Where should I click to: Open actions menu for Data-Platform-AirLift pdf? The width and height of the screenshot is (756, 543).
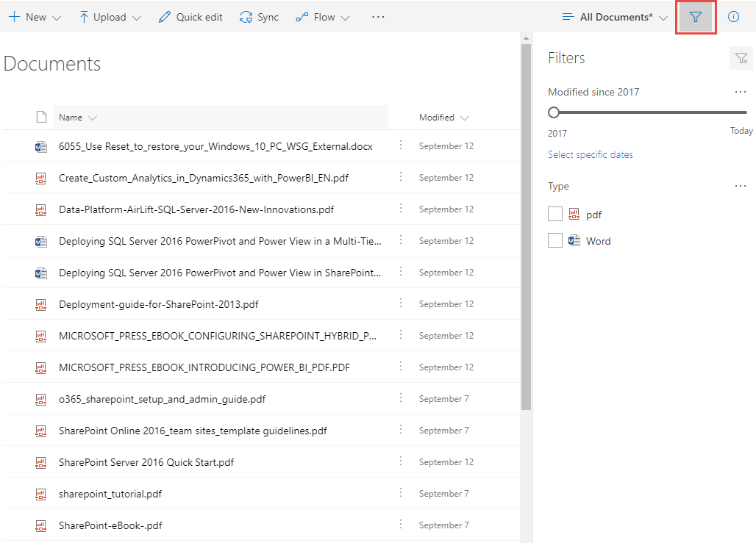[401, 208]
